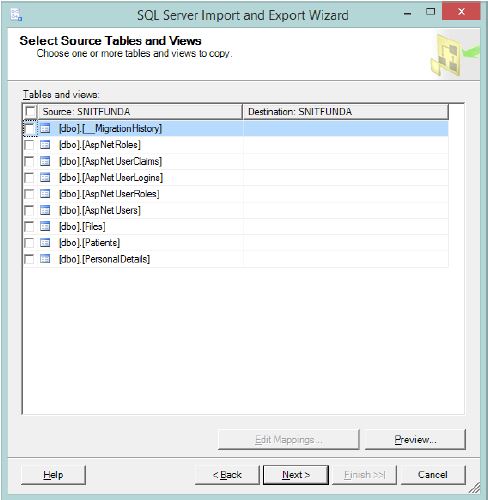488x500 pixels.
Task: Open Help for the wizard
Action: (53, 475)
